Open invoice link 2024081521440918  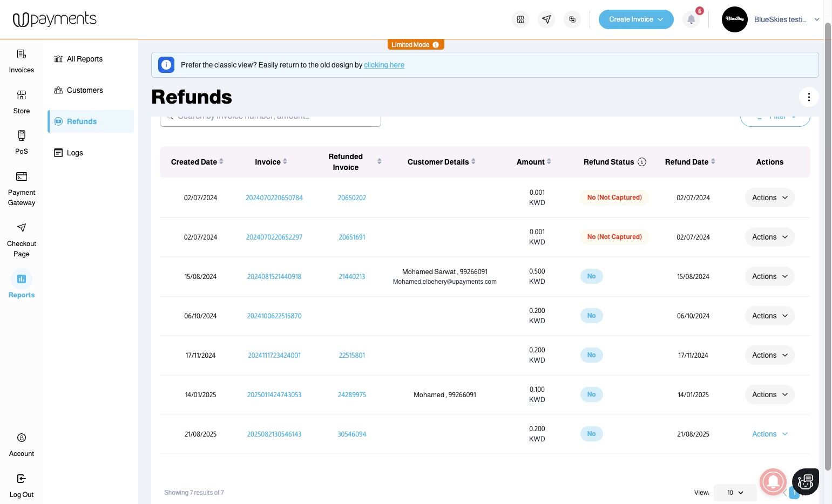274,276
